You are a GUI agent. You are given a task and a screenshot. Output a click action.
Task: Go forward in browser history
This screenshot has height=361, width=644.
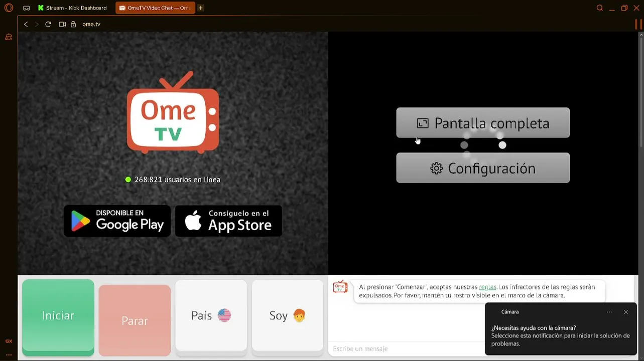[x=37, y=24]
